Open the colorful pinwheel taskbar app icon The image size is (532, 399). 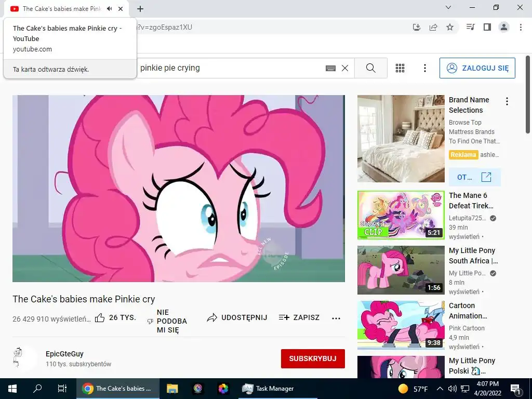tap(223, 389)
